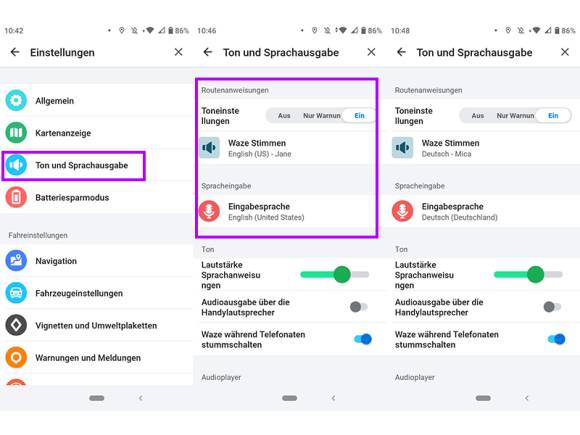Tap the red Batteriesparmodus battery icon

[16, 197]
